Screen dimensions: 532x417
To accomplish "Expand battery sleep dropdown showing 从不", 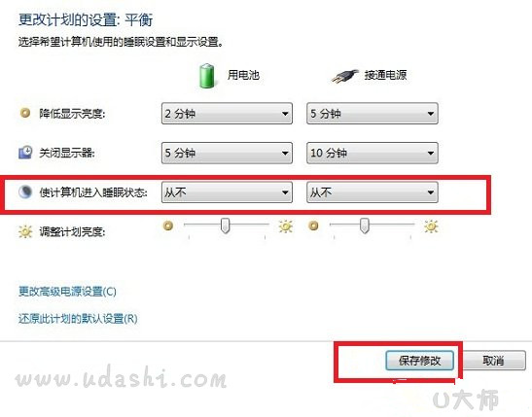I will point(227,192).
